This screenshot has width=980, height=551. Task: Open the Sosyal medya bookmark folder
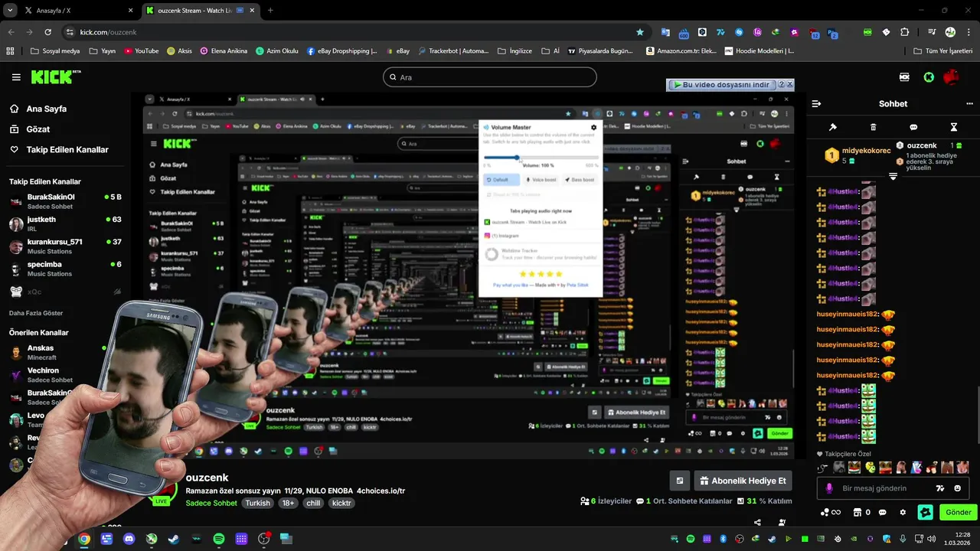[x=54, y=51]
